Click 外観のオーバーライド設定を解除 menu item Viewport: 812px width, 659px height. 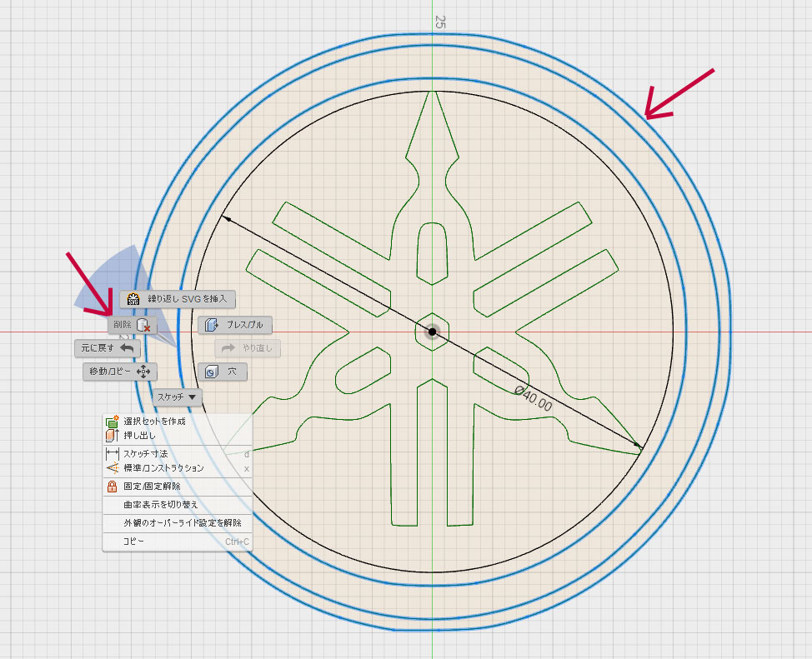coord(182,523)
